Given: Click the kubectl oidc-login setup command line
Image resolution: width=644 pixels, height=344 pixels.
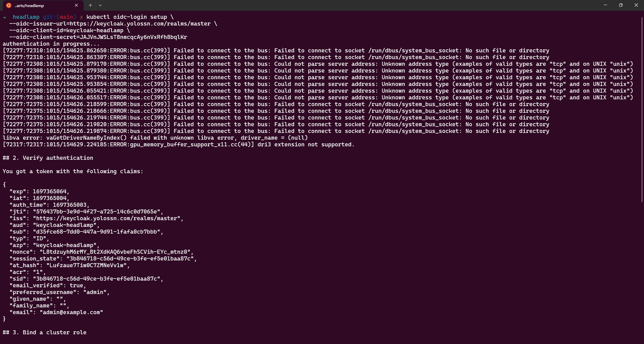Looking at the screenshot, I should pyautogui.click(x=129, y=17).
